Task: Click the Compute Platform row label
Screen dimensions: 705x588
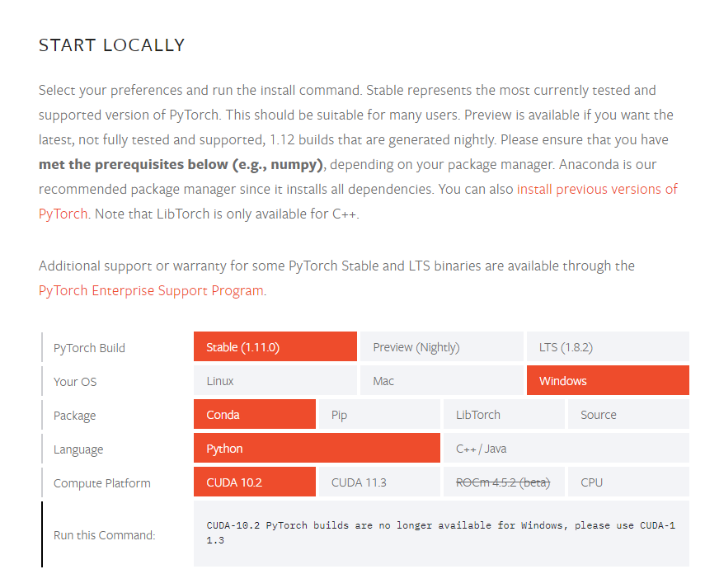Action: (102, 483)
